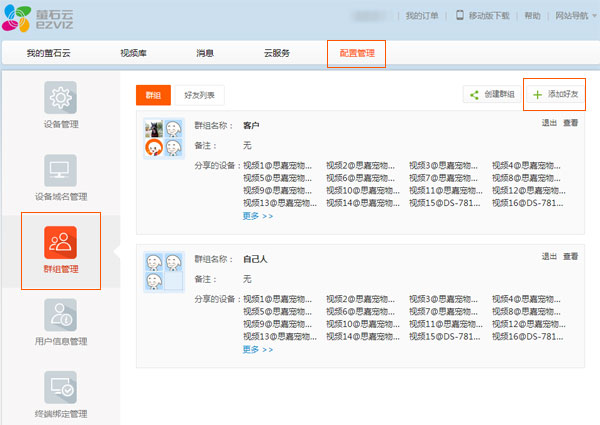
Task: Click 退出 for the 客户 group
Action: tap(549, 123)
